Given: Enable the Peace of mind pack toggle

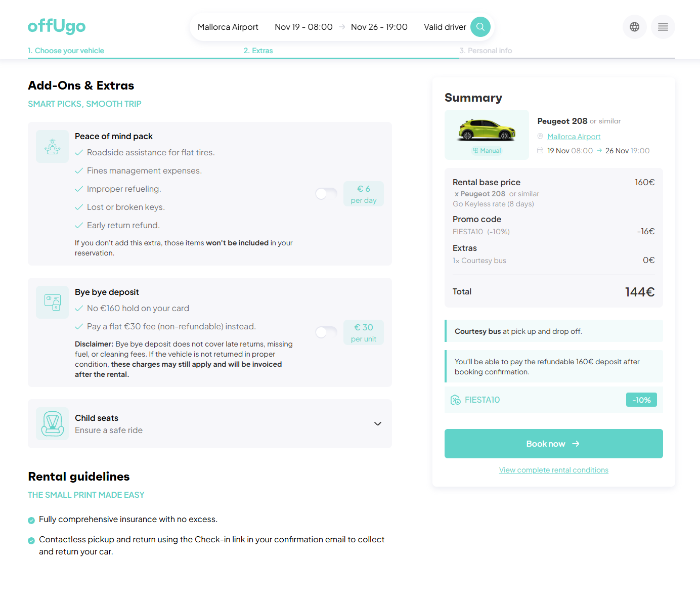Looking at the screenshot, I should tap(326, 193).
